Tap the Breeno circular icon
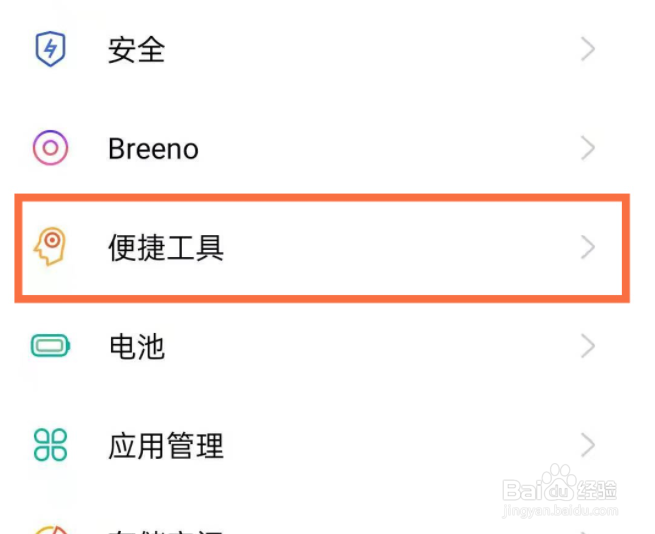This screenshot has width=655, height=534. click(x=50, y=149)
